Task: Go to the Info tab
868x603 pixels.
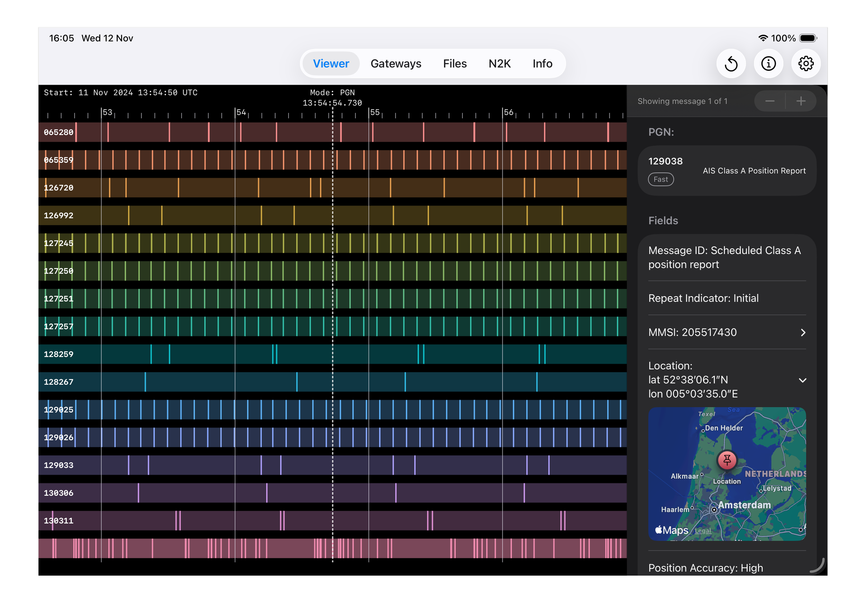Action: 542,64
